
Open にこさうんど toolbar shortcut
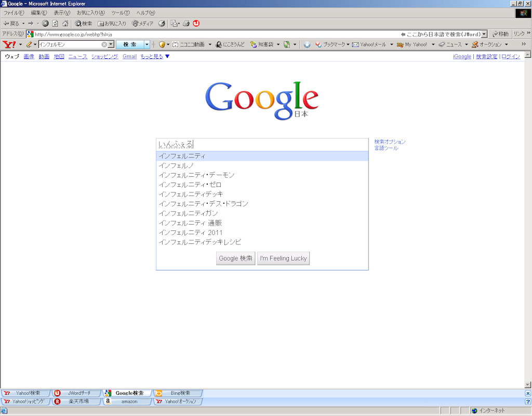click(230, 45)
